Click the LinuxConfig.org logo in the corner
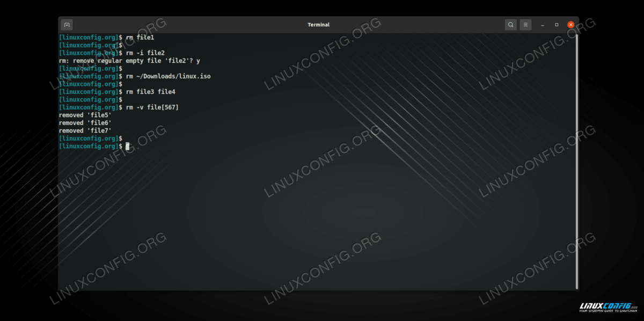The width and height of the screenshot is (644, 321). (x=605, y=308)
